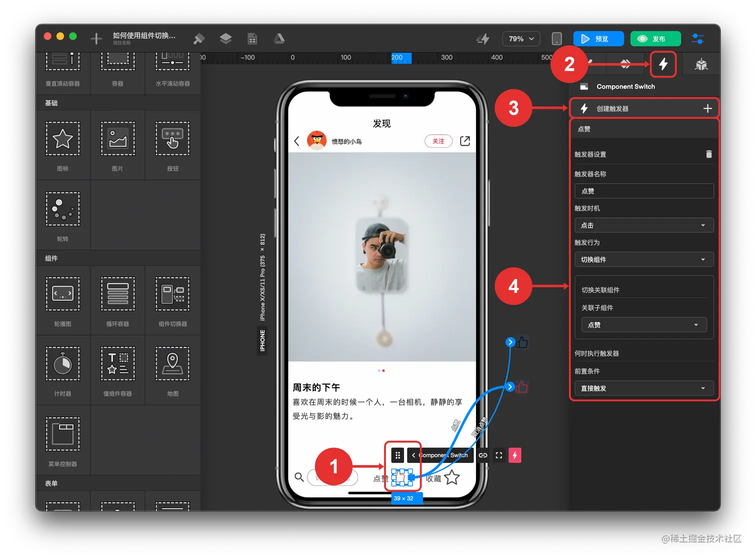The width and height of the screenshot is (756, 558).
Task: Click the search magnifier in mockup
Action: (x=299, y=477)
